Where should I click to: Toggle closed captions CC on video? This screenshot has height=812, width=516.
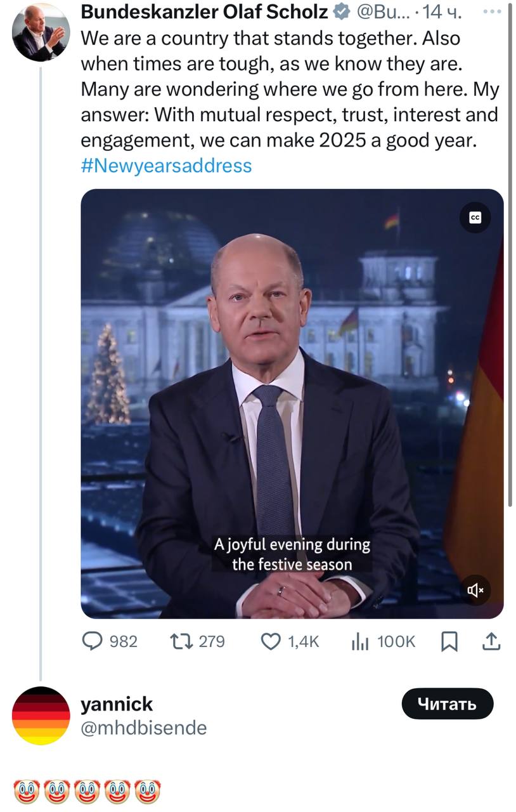point(475,218)
